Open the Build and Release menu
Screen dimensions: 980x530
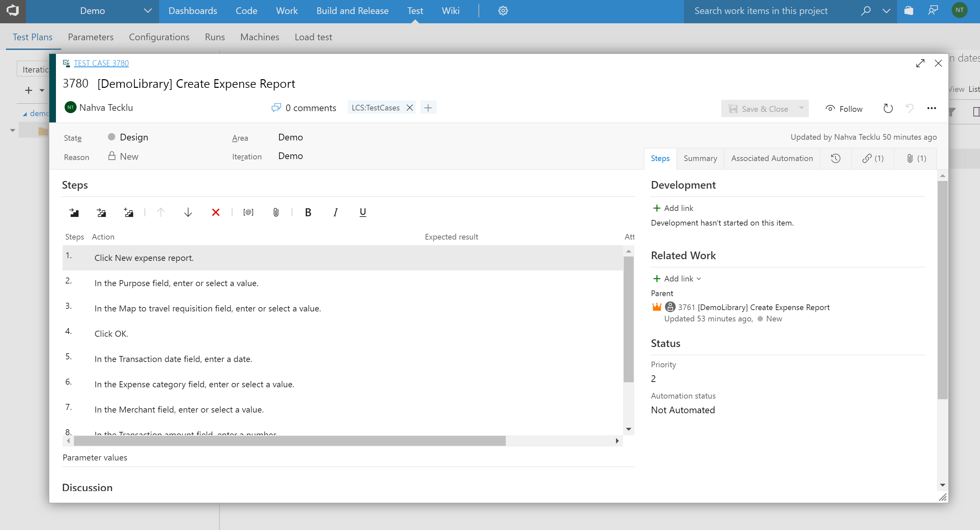coord(352,11)
